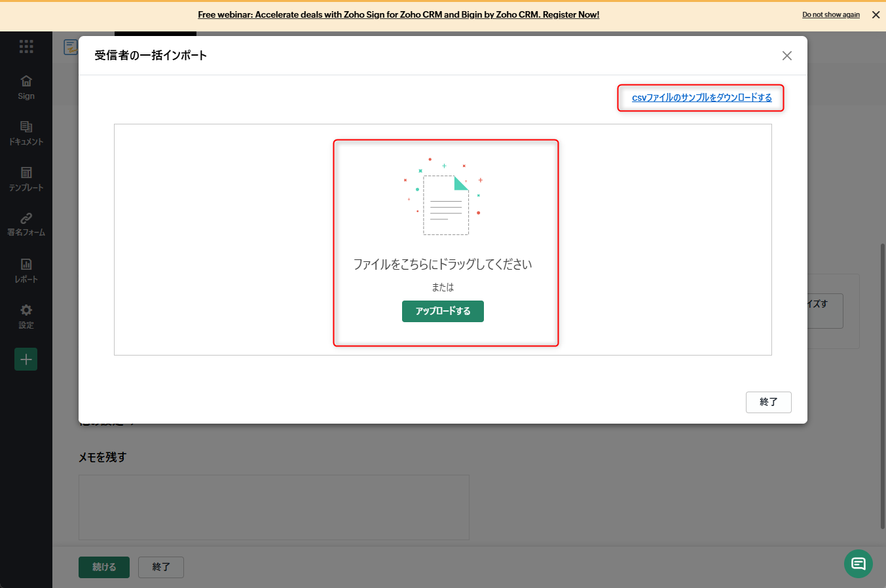Open 署名フォーム in the sidebar
This screenshot has height=588, width=886.
(26, 224)
